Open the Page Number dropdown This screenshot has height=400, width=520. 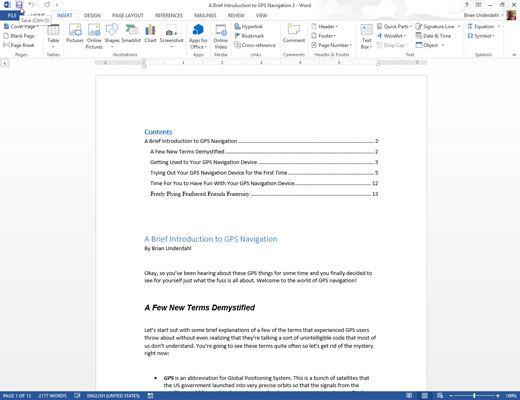[332, 45]
